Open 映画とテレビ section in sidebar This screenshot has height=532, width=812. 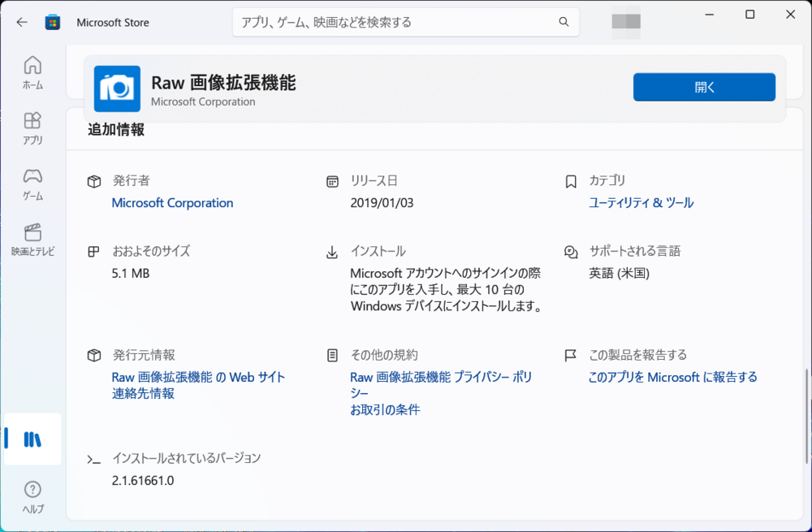pos(32,240)
